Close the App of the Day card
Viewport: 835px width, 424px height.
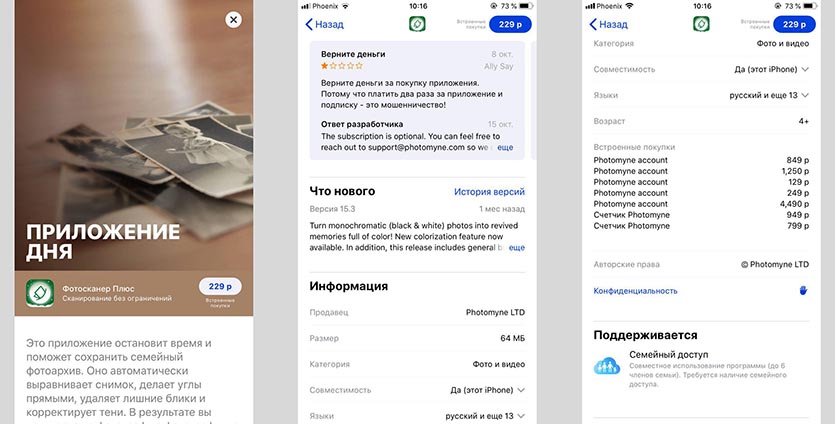233,20
